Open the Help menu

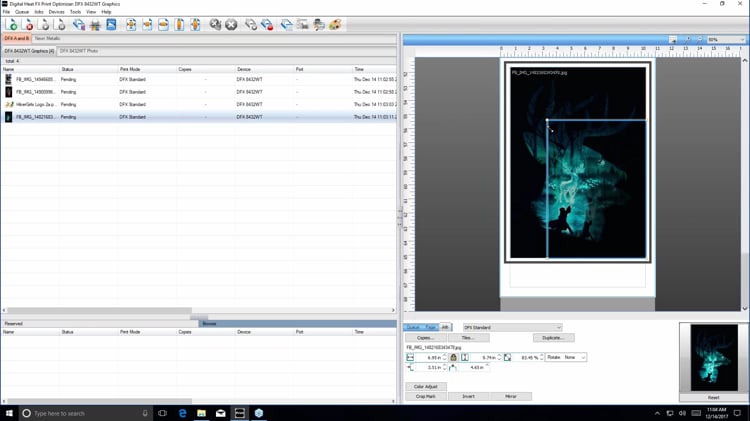[x=106, y=11]
